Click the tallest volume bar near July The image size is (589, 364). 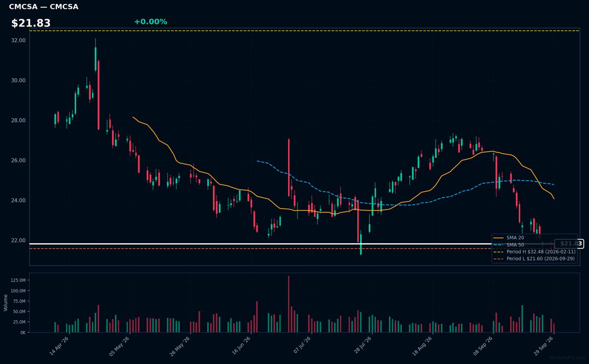(x=289, y=304)
